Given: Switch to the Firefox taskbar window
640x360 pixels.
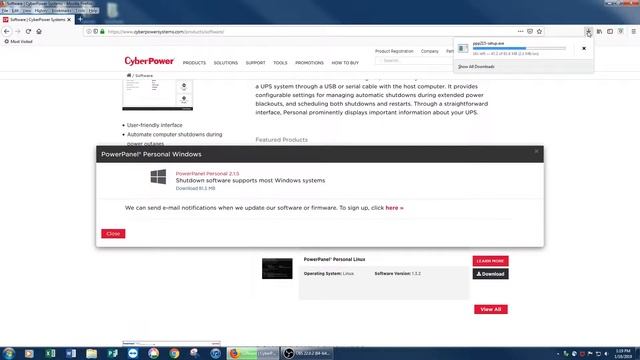Looking at the screenshot, I should pos(253,353).
